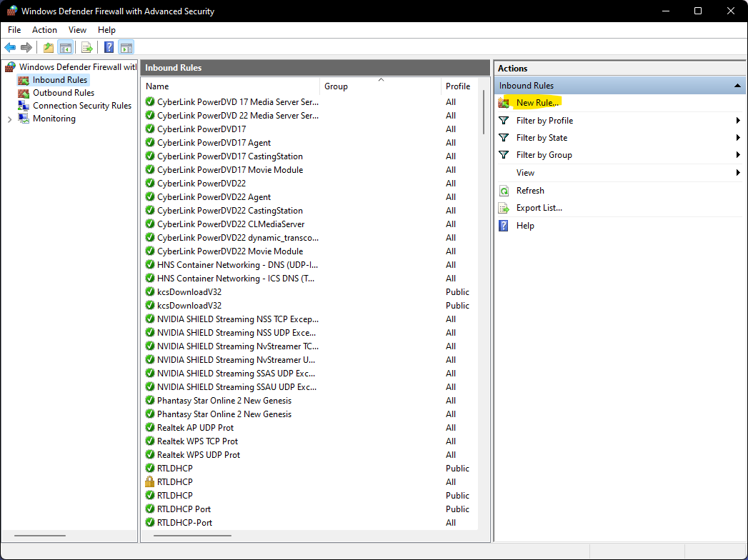Click the Filter by Profile funnel icon
The height and width of the screenshot is (560, 748).
coord(504,121)
